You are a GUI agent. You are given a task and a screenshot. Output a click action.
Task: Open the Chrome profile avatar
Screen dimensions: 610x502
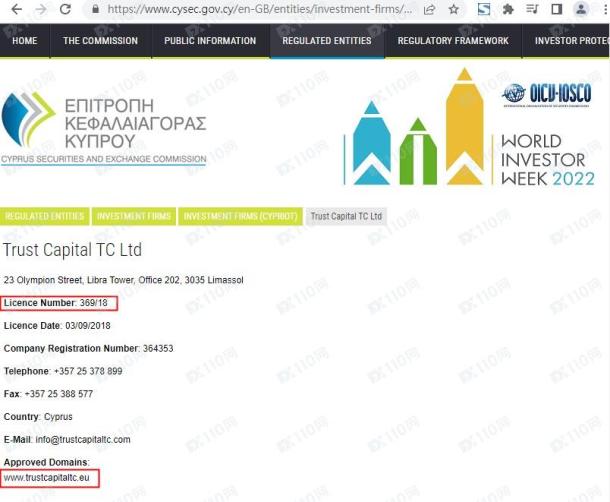pyautogui.click(x=581, y=9)
